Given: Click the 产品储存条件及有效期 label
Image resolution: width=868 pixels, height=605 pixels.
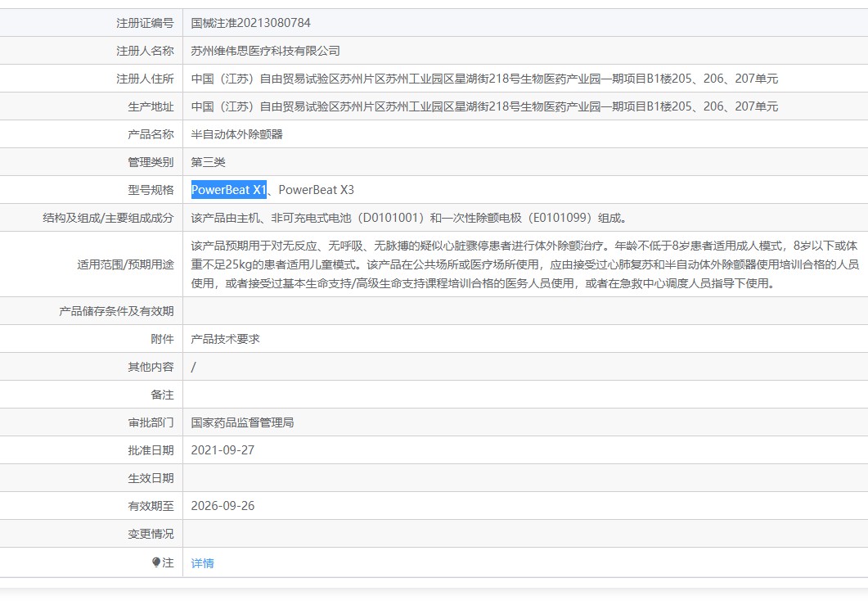Looking at the screenshot, I should (x=116, y=311).
